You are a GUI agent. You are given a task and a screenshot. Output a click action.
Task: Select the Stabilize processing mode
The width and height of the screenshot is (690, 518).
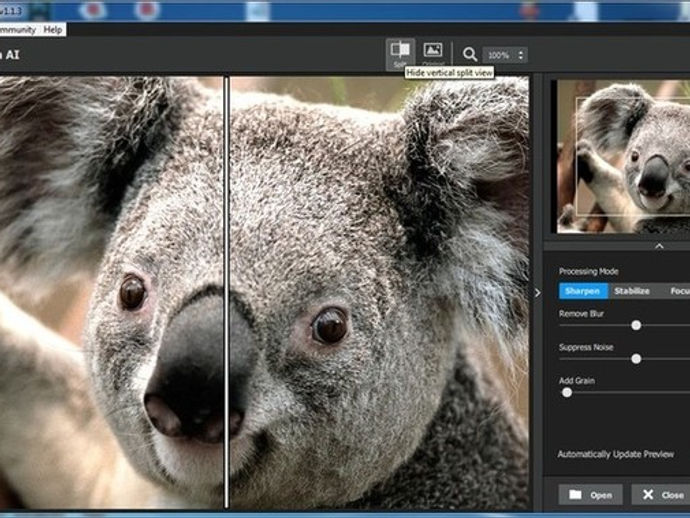click(x=632, y=291)
